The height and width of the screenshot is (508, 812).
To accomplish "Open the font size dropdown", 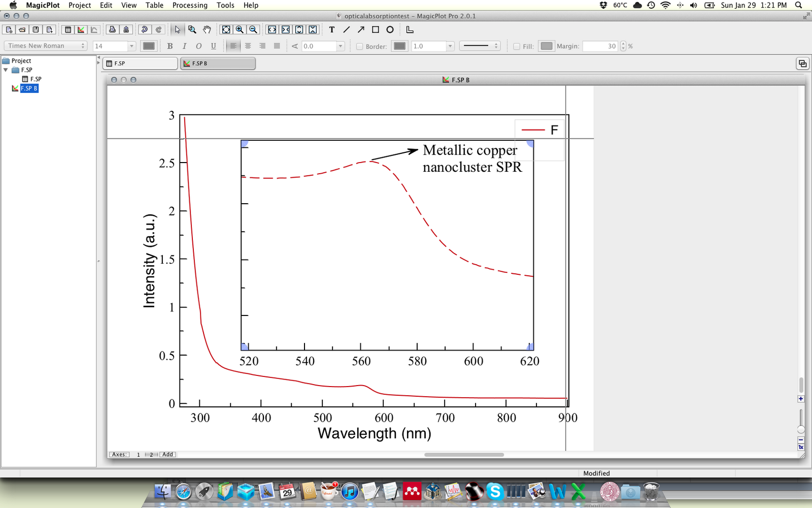I will tap(114, 46).
